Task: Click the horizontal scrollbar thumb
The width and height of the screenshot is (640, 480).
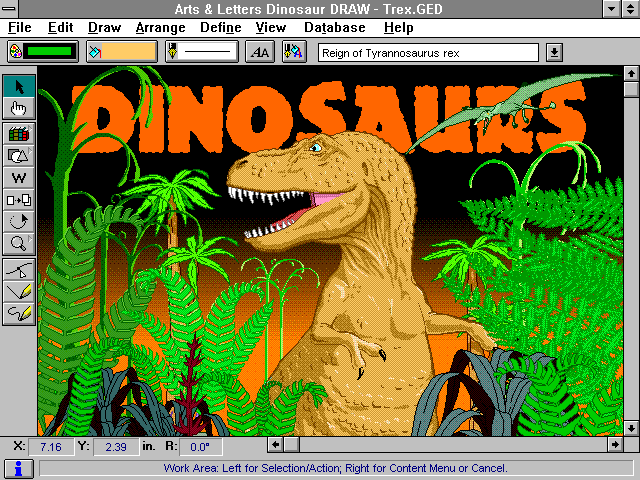Action: pyautogui.click(x=291, y=444)
